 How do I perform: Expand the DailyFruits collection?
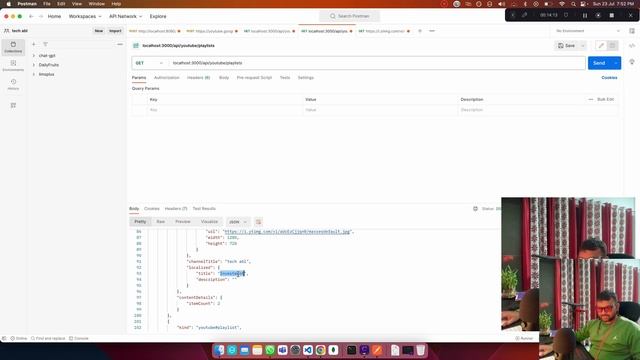(34, 65)
